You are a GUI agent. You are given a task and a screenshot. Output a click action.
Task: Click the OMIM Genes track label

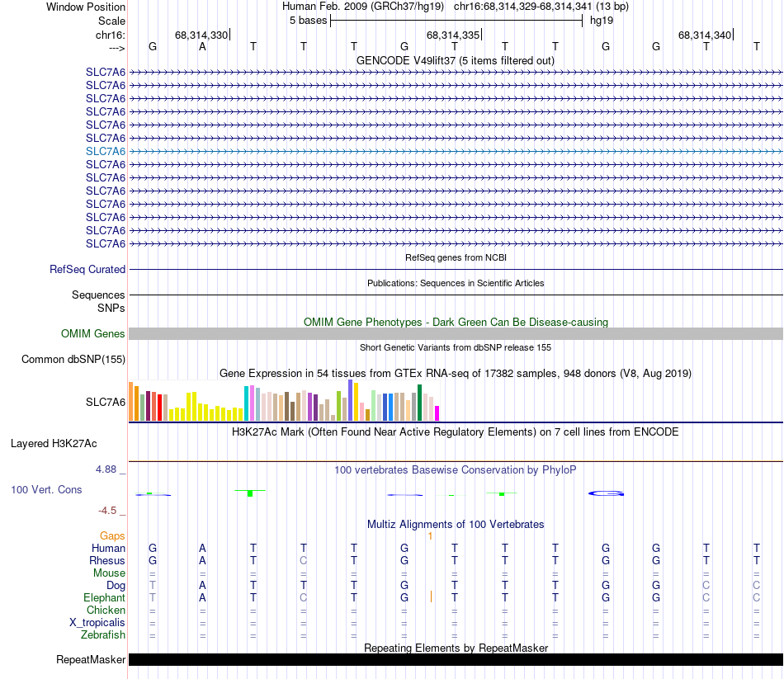pyautogui.click(x=93, y=334)
